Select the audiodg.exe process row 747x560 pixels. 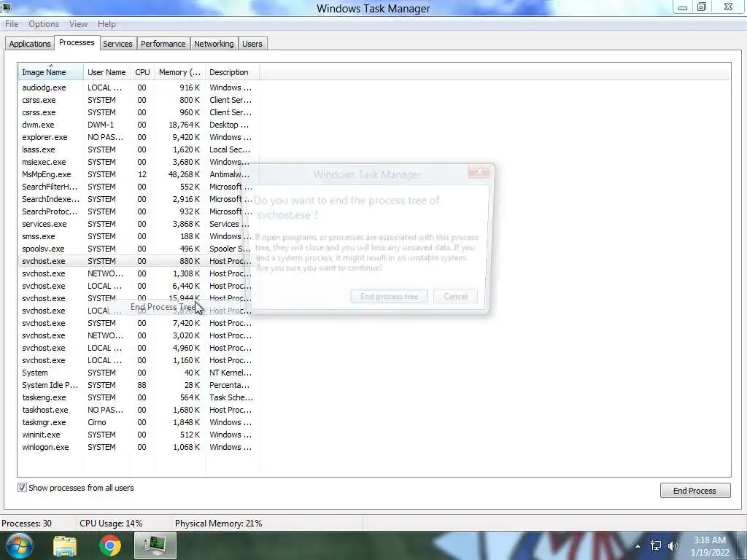(x=138, y=87)
